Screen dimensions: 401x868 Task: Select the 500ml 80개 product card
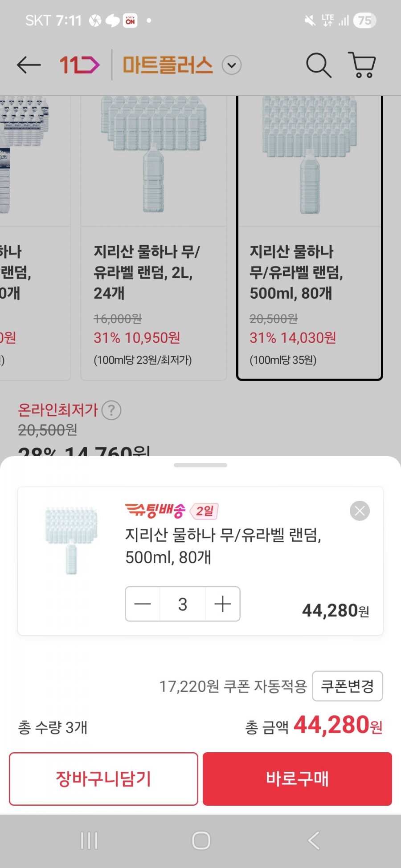pyautogui.click(x=310, y=238)
